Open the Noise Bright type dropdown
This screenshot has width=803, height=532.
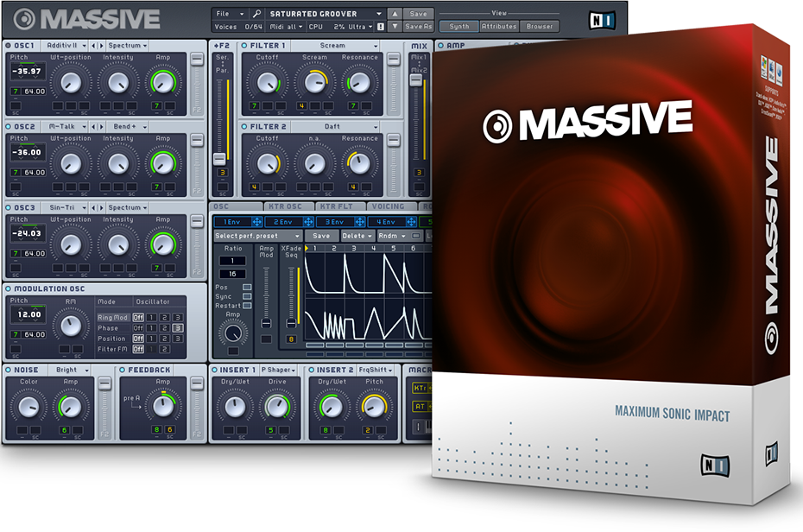pyautogui.click(x=70, y=370)
